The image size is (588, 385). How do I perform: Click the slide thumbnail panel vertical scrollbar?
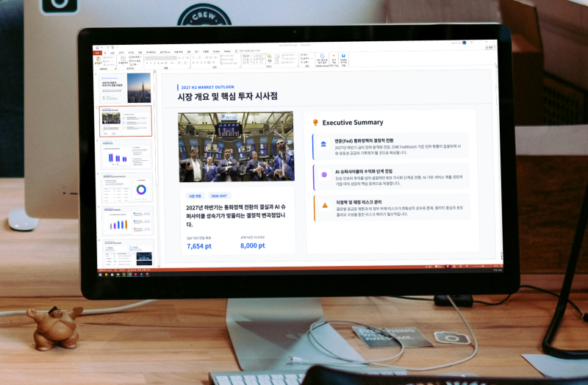click(157, 169)
